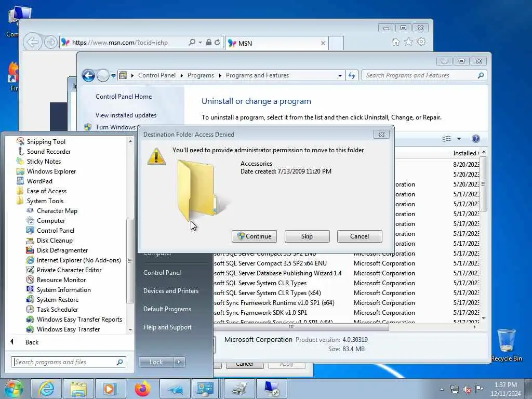Image resolution: width=532 pixels, height=399 pixels.
Task: Open Recycle Bin on the desktop
Action: [506, 345]
